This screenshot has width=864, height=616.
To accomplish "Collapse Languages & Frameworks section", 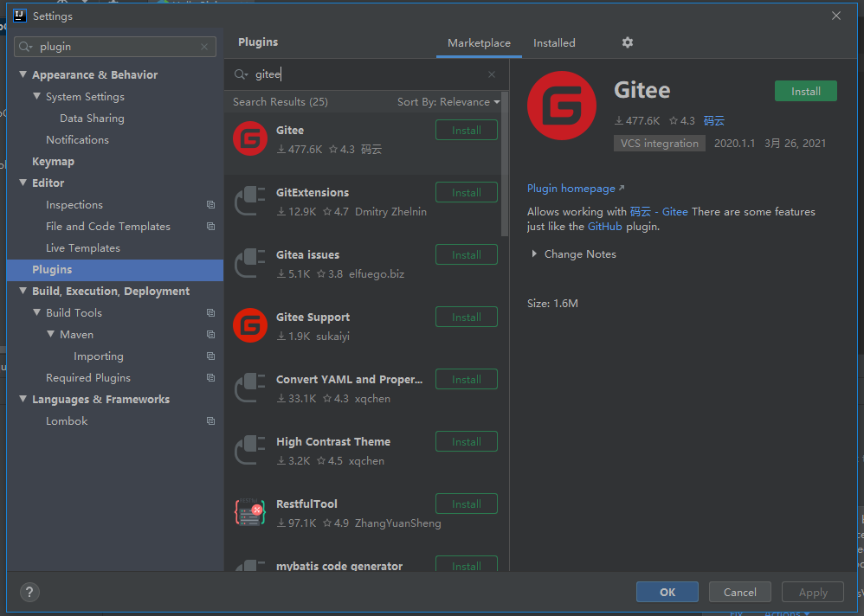I will (x=23, y=399).
